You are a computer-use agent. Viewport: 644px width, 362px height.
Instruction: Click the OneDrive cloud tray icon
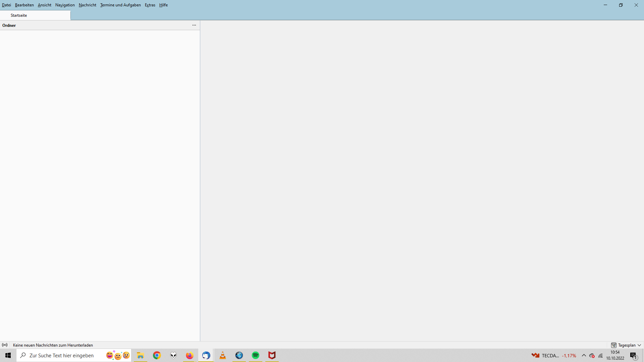point(592,356)
